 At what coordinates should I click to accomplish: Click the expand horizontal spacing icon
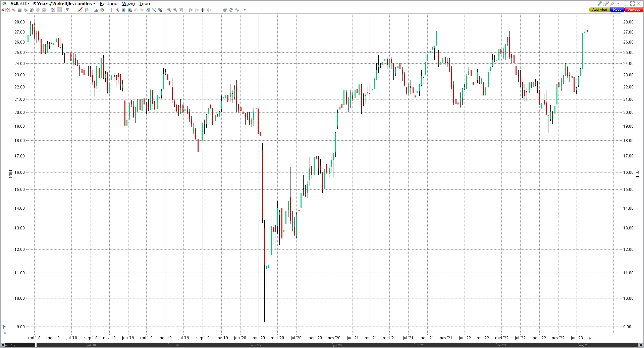pos(203,10)
